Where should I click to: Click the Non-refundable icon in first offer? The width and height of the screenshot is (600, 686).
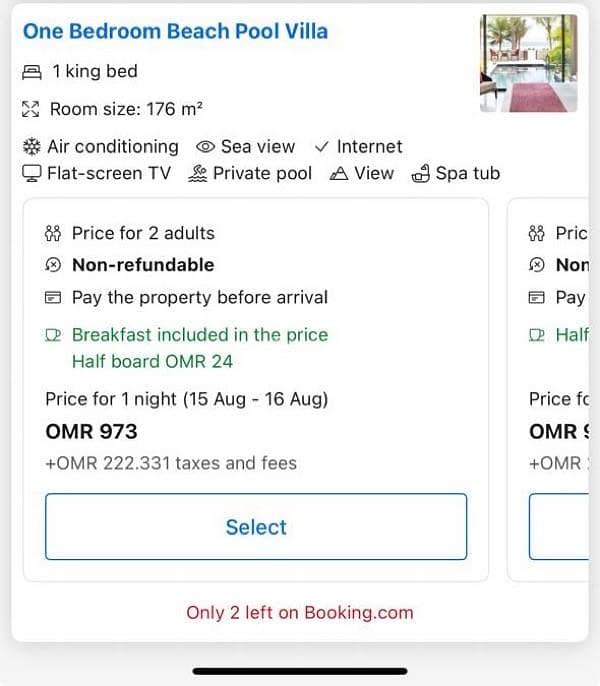pyautogui.click(x=53, y=265)
